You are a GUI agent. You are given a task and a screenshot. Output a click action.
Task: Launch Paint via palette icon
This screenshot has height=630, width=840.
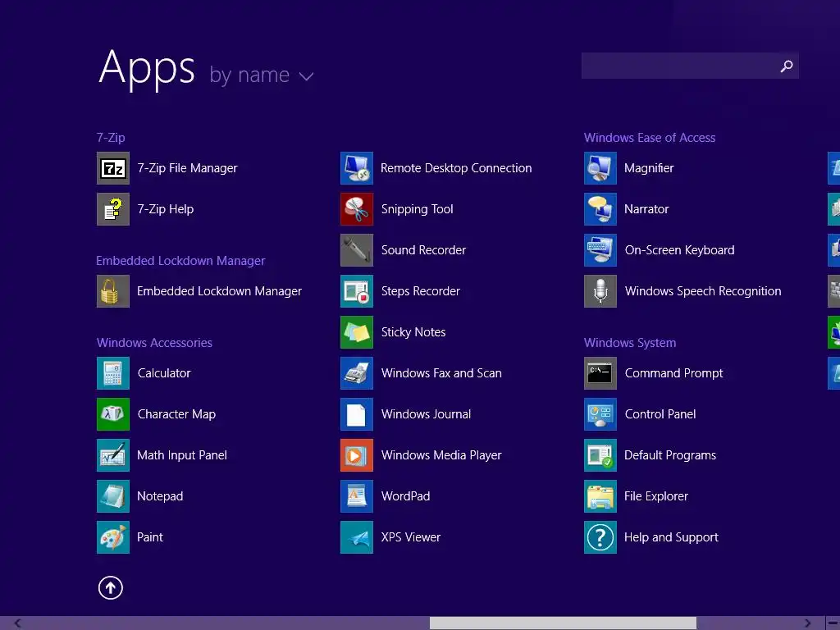pos(113,536)
